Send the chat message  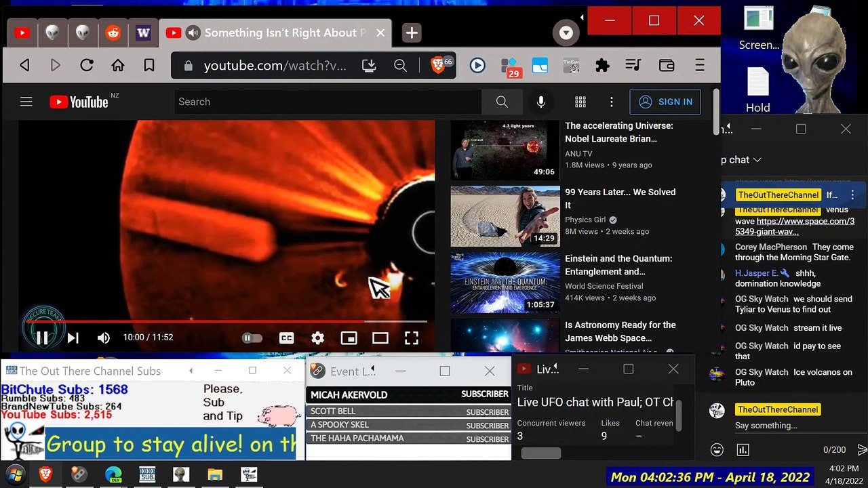point(861,450)
